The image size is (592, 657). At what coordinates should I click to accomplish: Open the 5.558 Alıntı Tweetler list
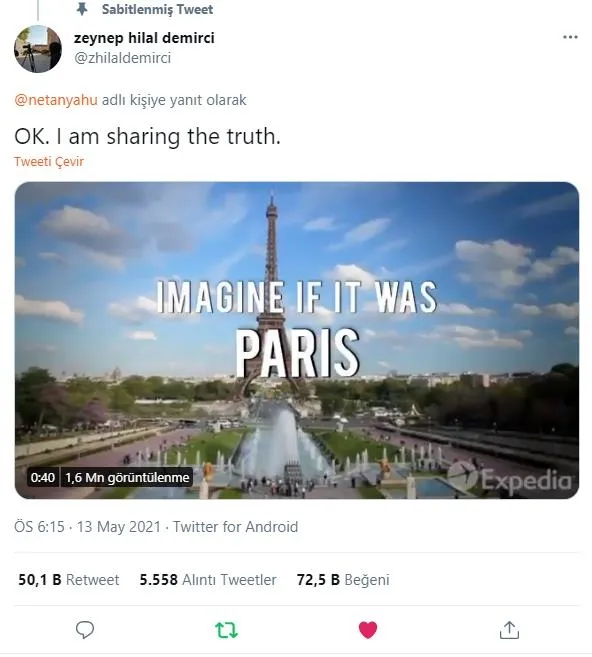coord(208,580)
